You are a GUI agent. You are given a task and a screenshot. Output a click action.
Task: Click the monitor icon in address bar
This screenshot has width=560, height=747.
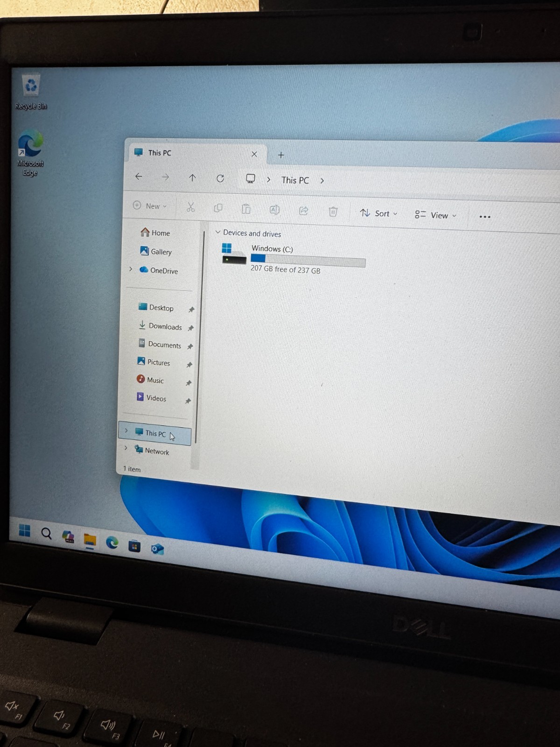pos(251,179)
